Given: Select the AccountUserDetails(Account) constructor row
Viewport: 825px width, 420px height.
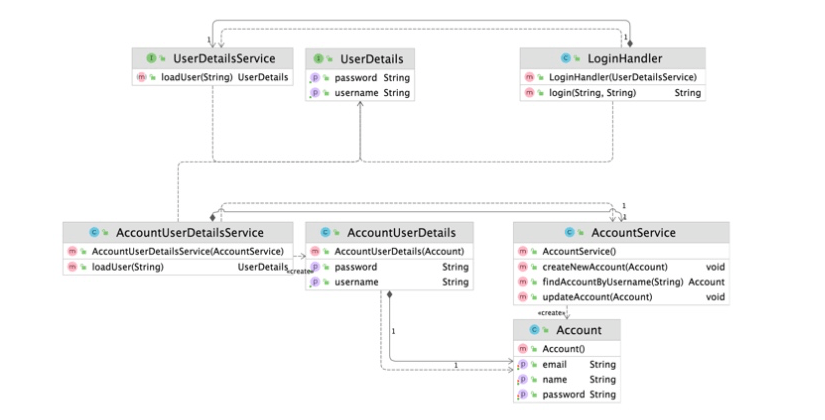Looking at the screenshot, I should click(388, 251).
